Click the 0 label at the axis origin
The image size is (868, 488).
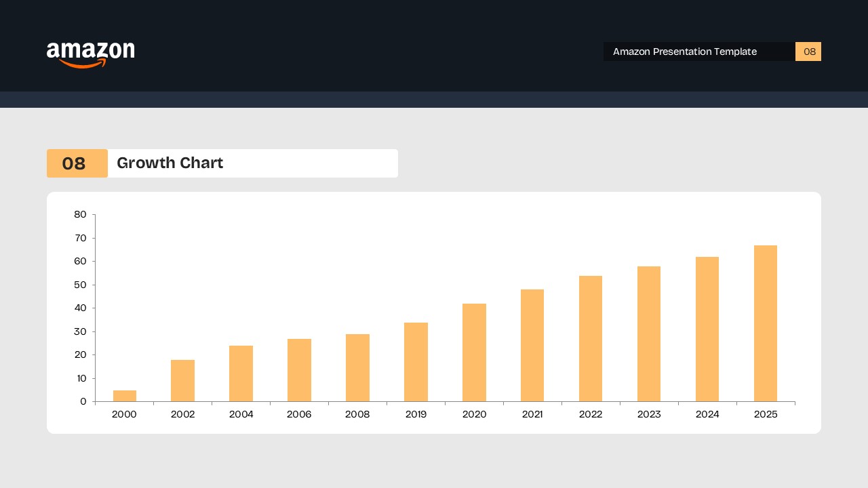83,401
